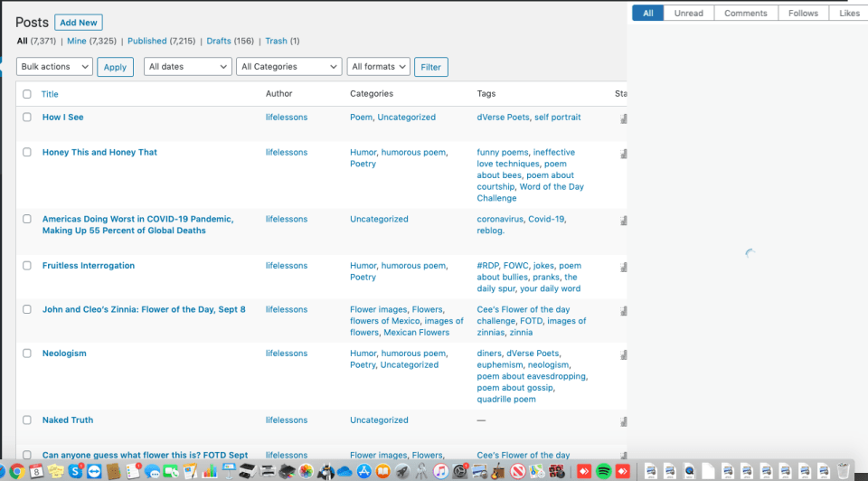Screen dimensions: 868x481
Task: Expand the All dates filter dropdown
Action: pyautogui.click(x=188, y=67)
